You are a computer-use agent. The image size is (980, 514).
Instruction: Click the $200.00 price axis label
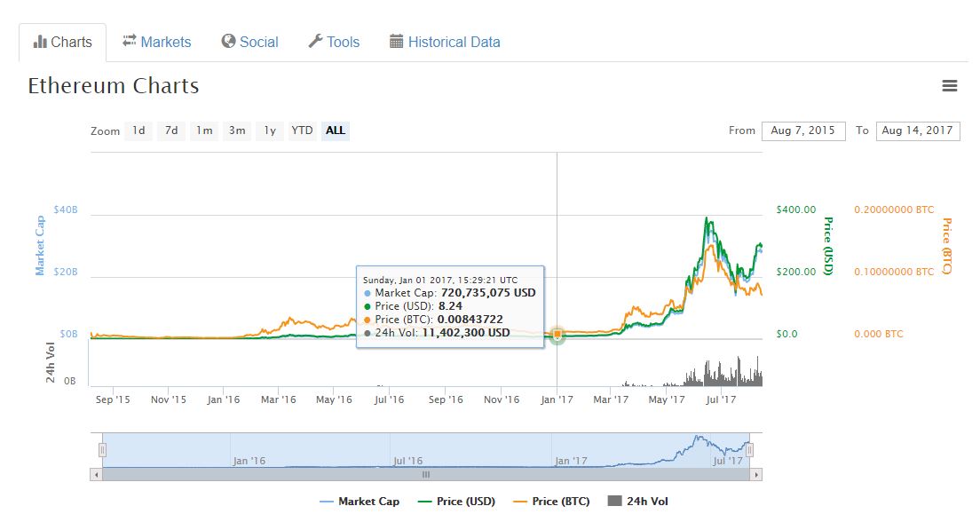pos(796,272)
